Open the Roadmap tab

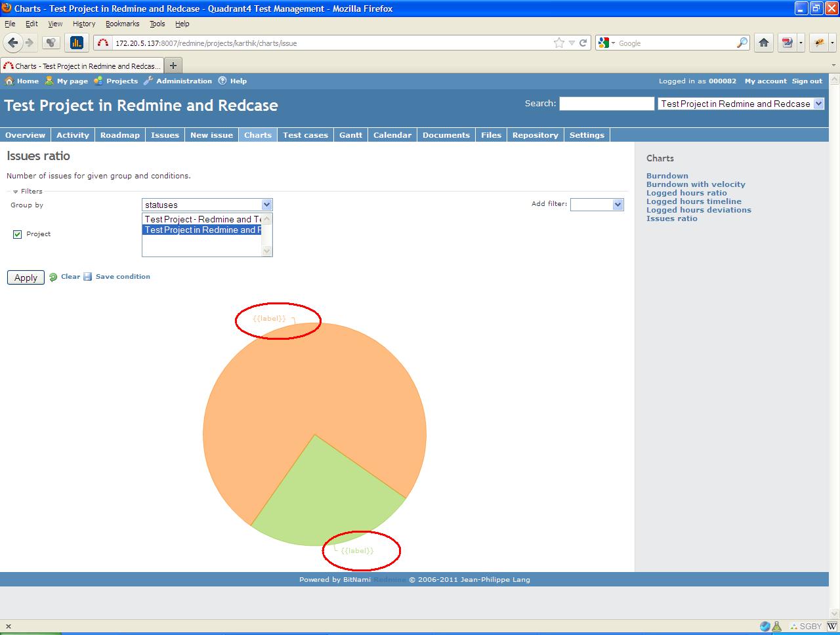pyautogui.click(x=120, y=135)
